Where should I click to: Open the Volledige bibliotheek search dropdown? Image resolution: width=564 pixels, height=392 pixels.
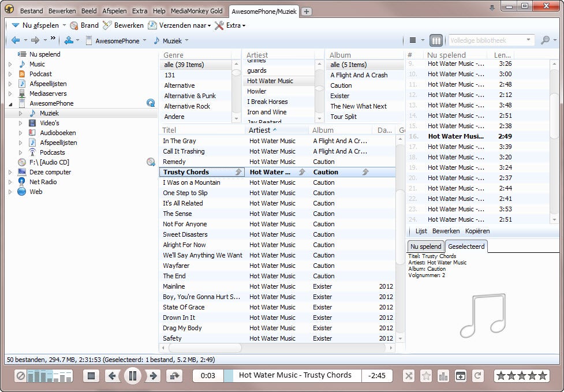tap(528, 40)
